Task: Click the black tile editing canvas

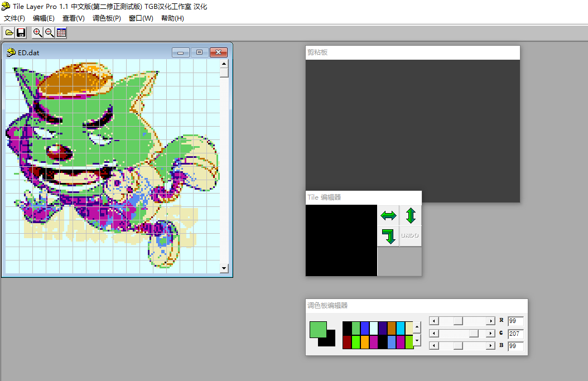Action: click(341, 240)
